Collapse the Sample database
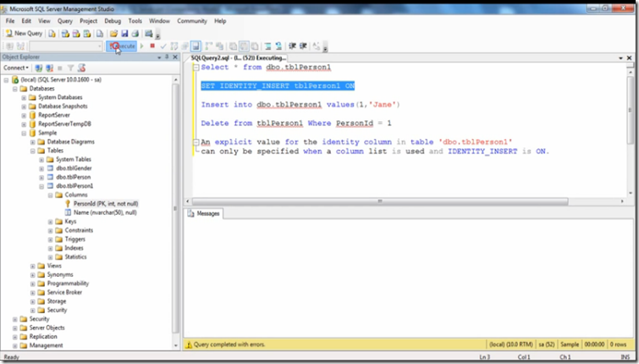The height and width of the screenshot is (364, 639). tap(24, 133)
